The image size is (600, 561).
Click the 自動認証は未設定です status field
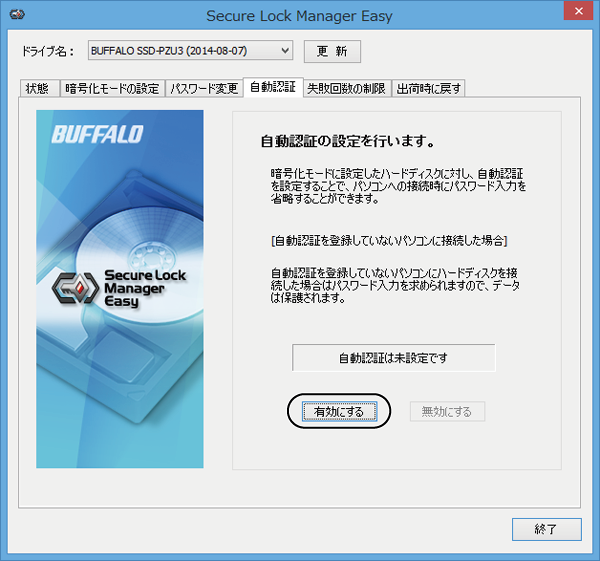pyautogui.click(x=394, y=358)
